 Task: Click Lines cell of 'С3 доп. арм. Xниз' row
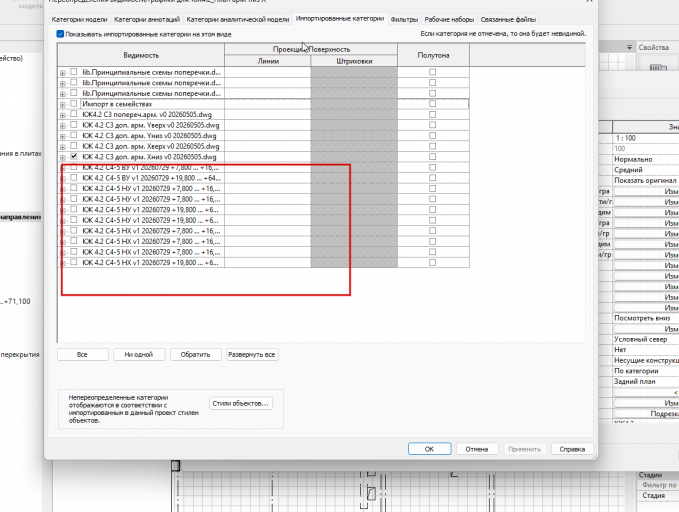click(x=268, y=157)
